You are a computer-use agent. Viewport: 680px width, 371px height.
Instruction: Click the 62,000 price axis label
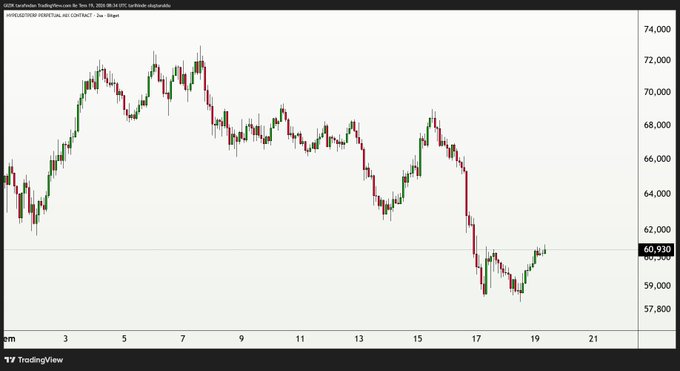pyautogui.click(x=657, y=230)
